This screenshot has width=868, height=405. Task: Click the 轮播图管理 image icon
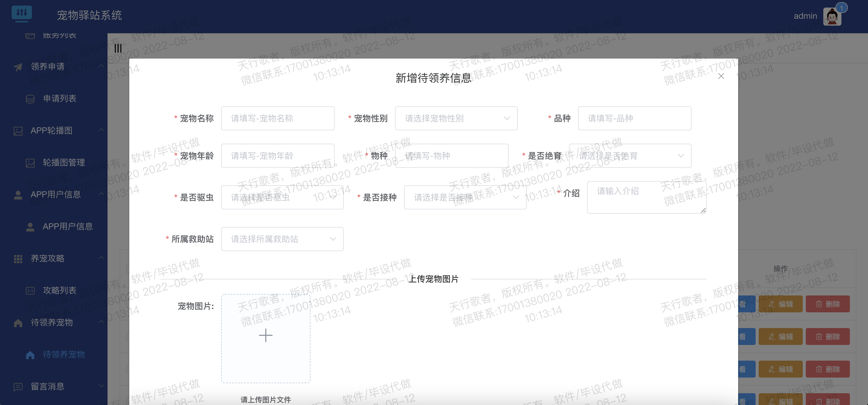point(30,163)
